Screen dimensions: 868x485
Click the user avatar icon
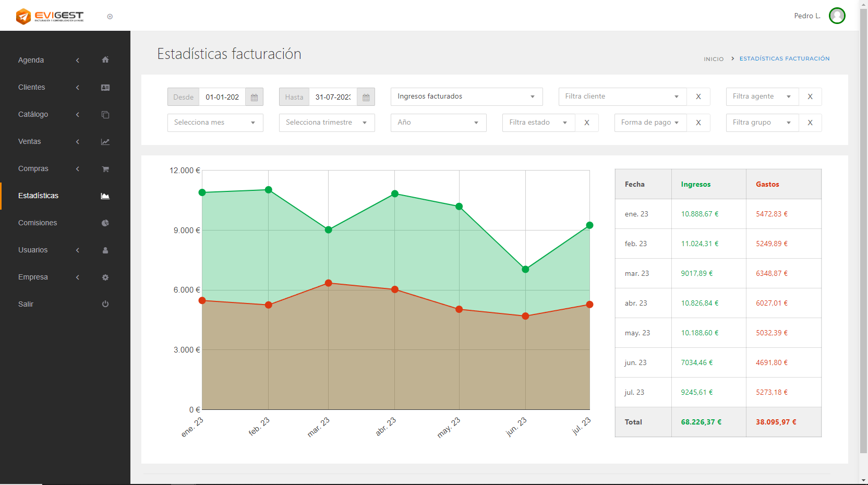[837, 16]
